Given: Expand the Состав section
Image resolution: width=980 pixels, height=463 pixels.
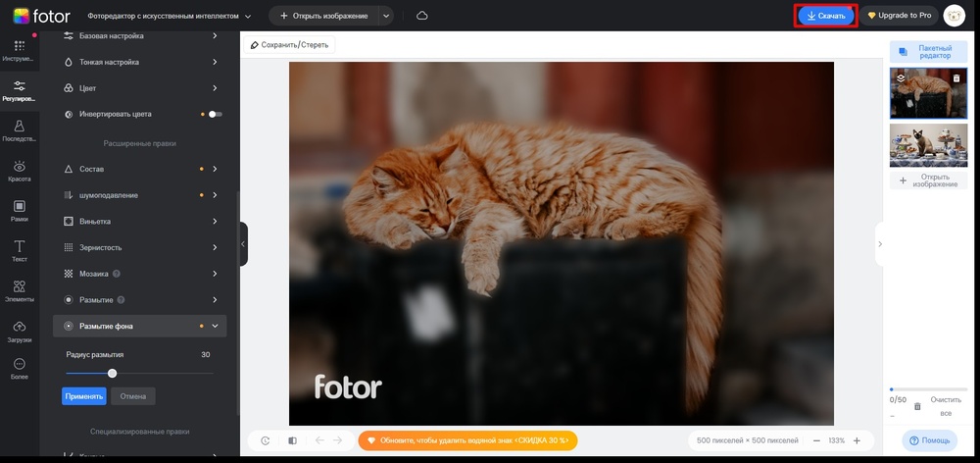Looking at the screenshot, I should (x=140, y=169).
